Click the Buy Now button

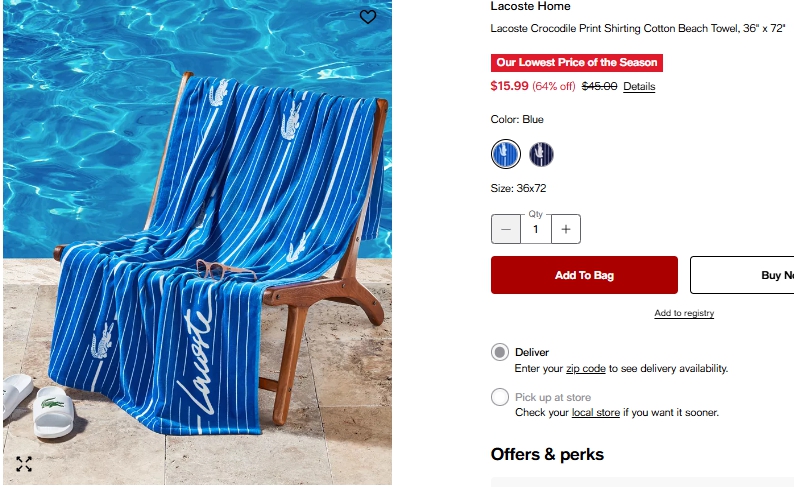coord(742,275)
